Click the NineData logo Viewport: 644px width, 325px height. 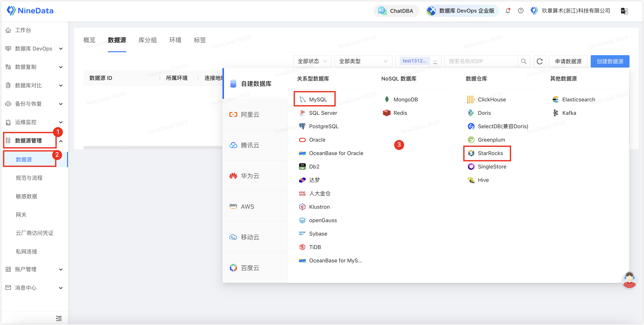click(30, 11)
